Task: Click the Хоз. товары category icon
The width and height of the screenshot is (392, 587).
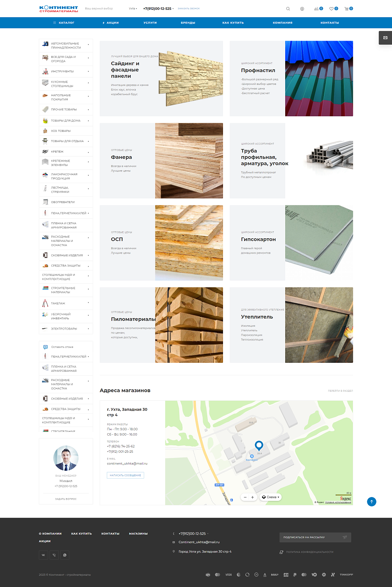Action: (45, 131)
